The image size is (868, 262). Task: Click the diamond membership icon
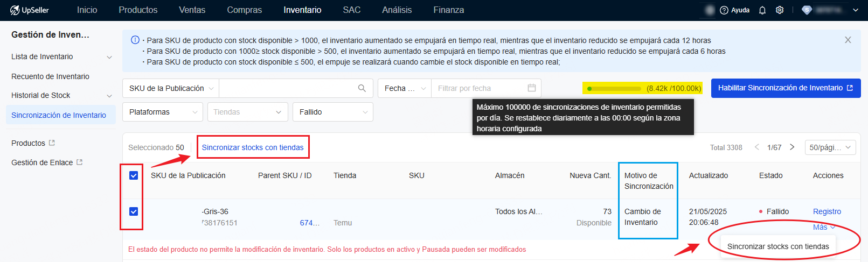[x=807, y=10]
